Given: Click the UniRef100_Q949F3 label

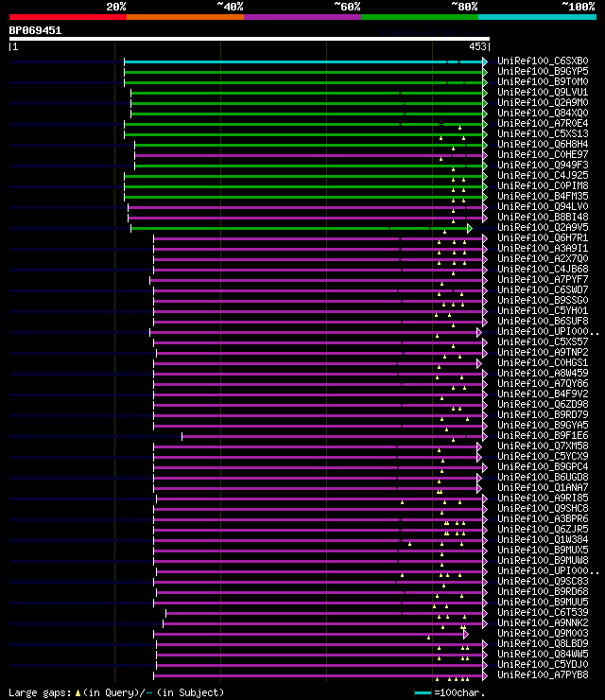Looking at the screenshot, I should [x=543, y=165].
